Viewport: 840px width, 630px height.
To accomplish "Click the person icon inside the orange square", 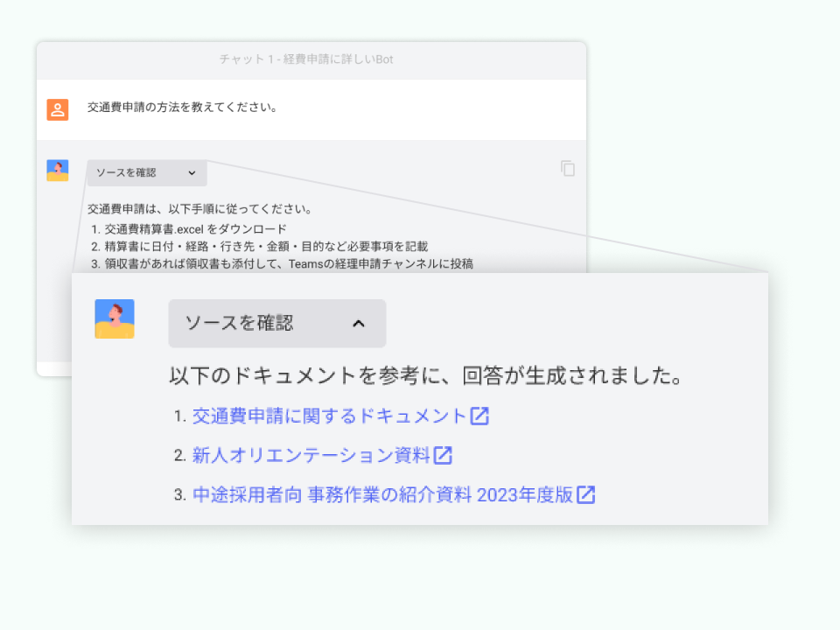I will [x=57, y=108].
